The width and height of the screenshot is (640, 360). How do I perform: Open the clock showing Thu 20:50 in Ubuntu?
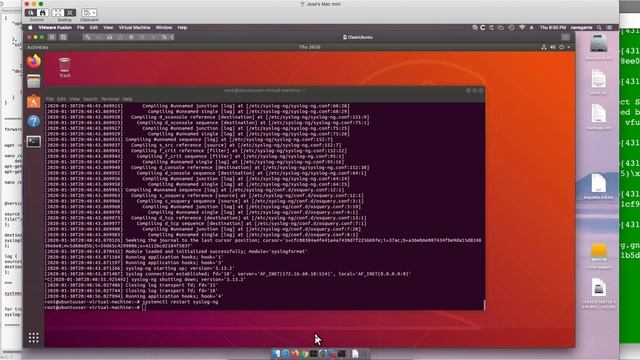pyautogui.click(x=309, y=47)
